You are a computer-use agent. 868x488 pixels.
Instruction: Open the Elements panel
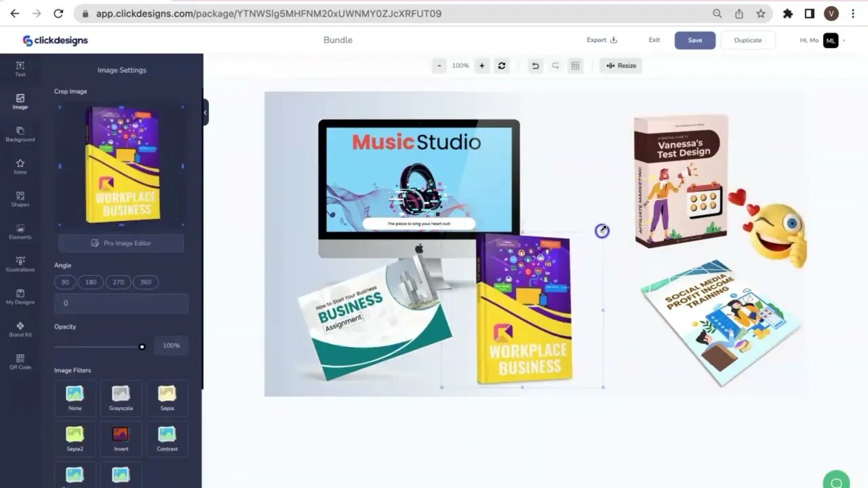click(20, 232)
